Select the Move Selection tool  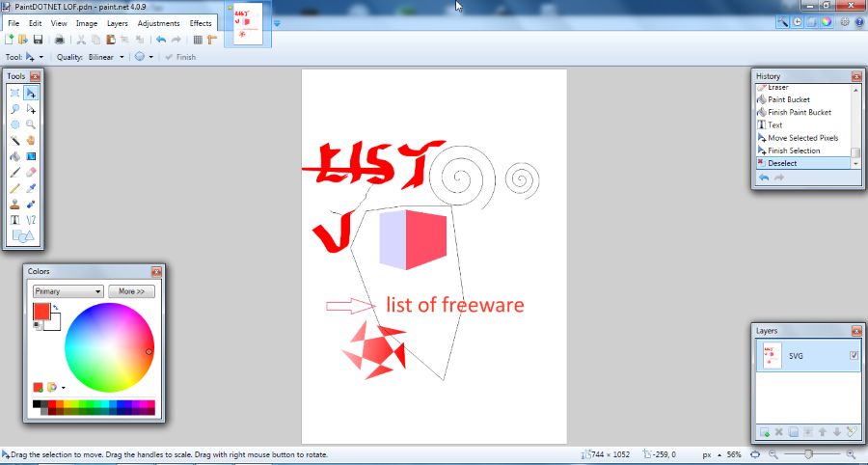[31, 109]
